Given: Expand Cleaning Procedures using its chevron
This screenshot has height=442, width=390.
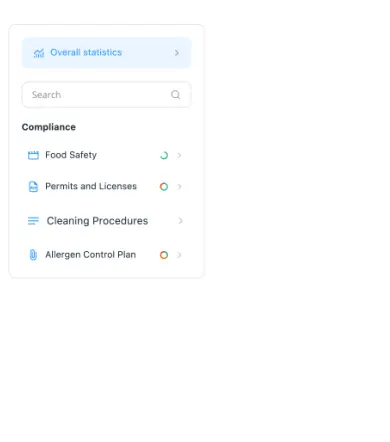Looking at the screenshot, I should tap(180, 221).
